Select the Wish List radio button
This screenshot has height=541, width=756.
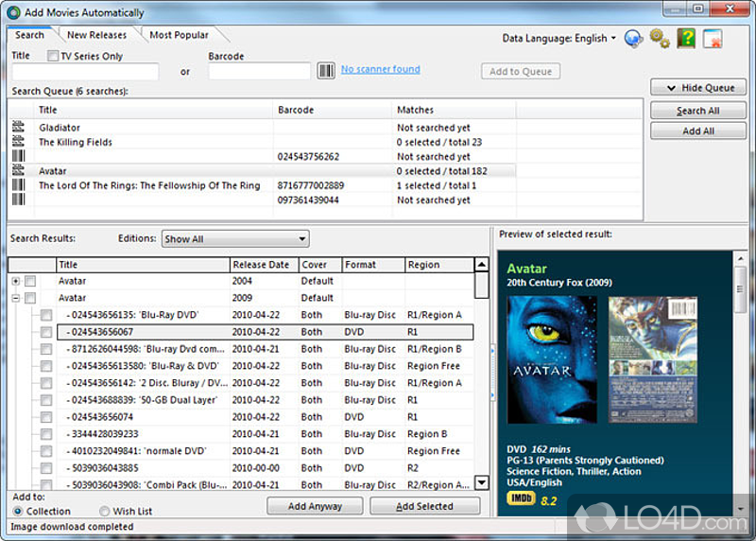tap(104, 511)
